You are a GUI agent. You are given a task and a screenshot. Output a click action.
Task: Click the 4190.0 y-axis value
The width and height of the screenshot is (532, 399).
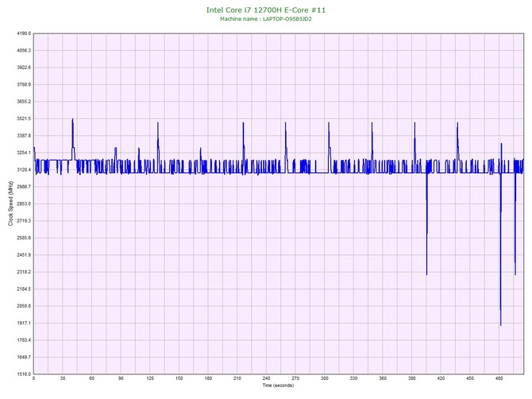[24, 33]
